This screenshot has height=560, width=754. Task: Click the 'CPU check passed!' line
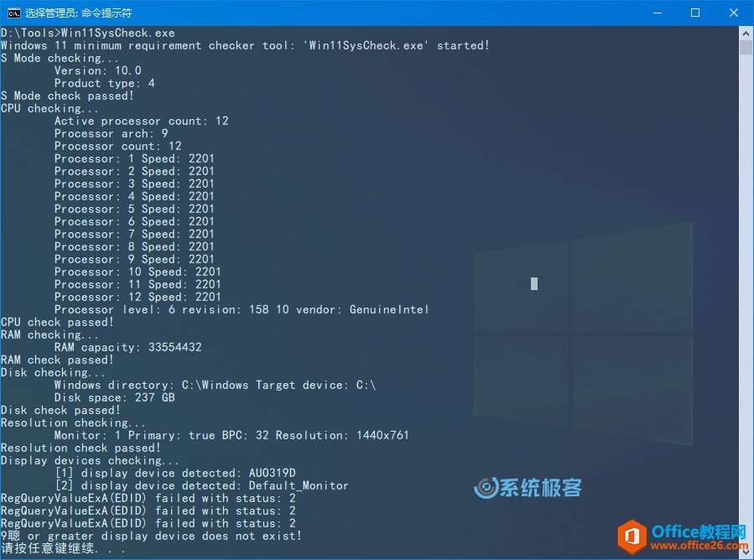pos(57,322)
